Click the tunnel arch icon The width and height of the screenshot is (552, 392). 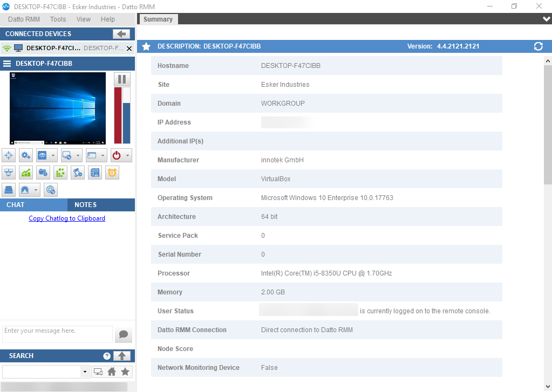25,190
